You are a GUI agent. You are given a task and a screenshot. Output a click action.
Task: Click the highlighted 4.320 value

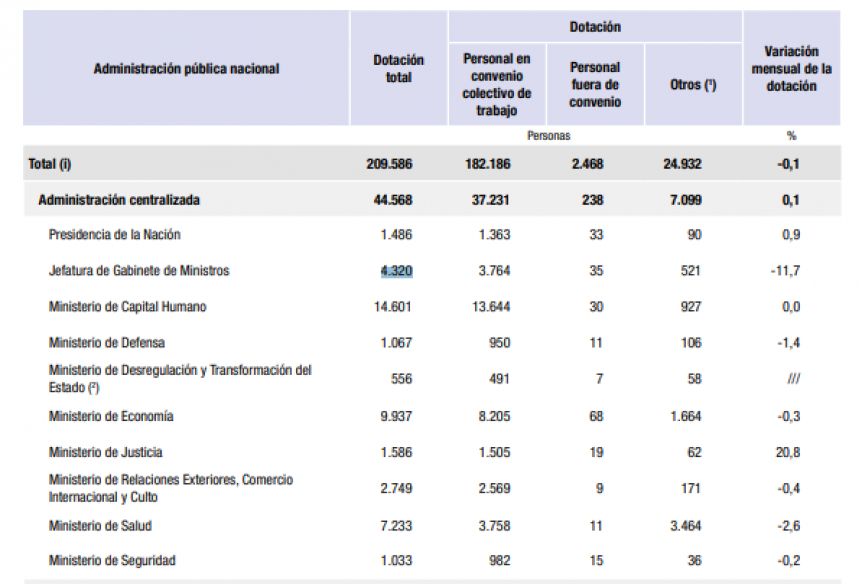coord(396,271)
